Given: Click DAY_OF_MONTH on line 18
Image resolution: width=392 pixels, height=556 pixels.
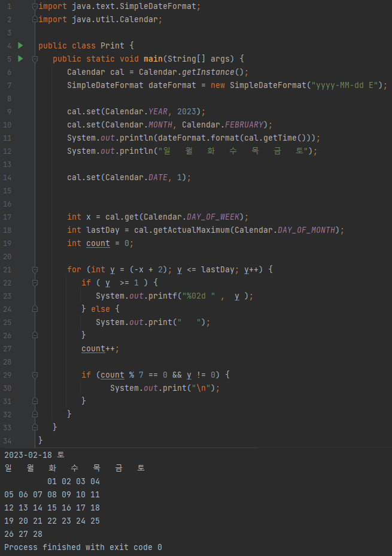Looking at the screenshot, I should (x=306, y=230).
